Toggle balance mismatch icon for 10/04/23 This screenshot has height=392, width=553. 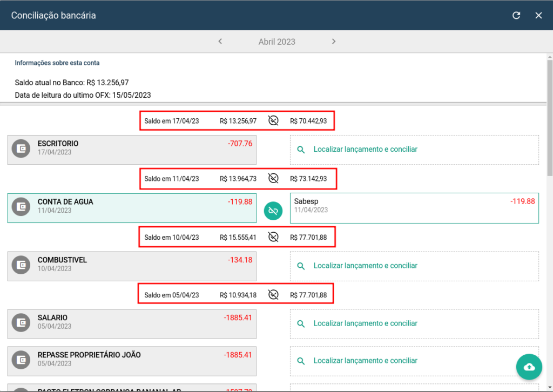click(x=273, y=237)
